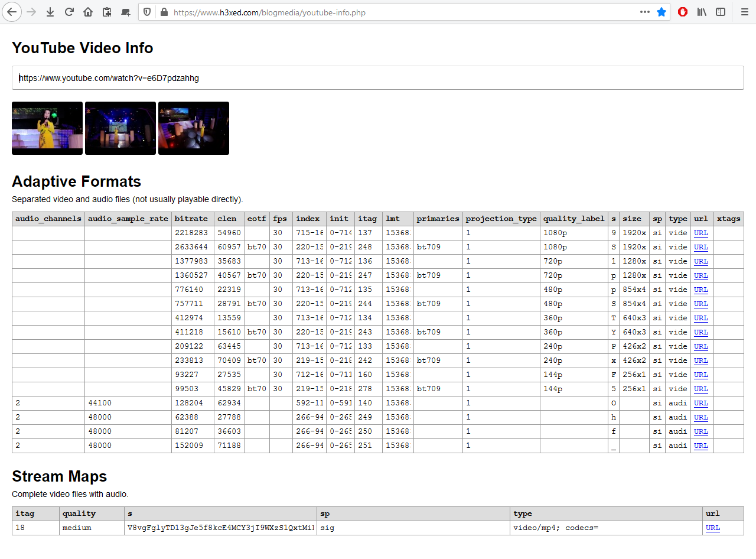Go back to the previous page
The width and height of the screenshot is (756, 559).
pos(12,12)
